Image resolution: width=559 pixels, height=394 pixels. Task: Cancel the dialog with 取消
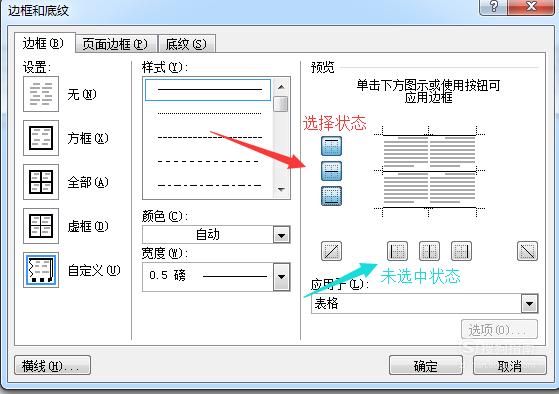click(x=510, y=365)
